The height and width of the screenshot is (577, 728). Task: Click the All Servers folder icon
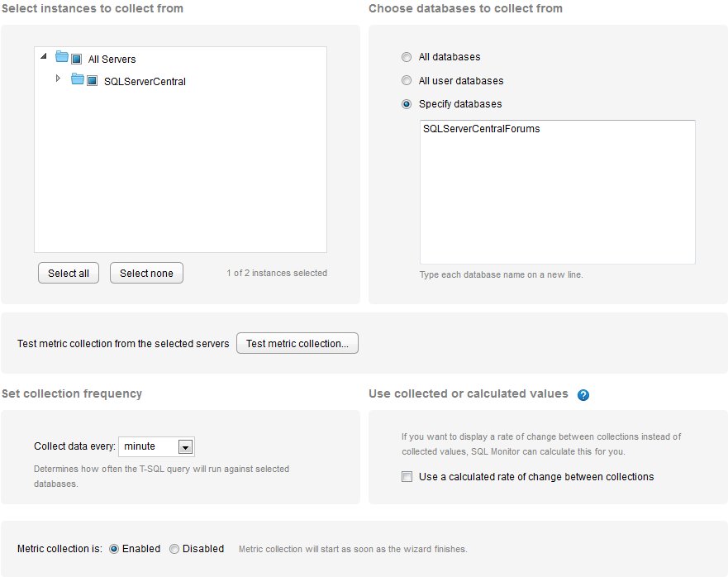click(62, 58)
